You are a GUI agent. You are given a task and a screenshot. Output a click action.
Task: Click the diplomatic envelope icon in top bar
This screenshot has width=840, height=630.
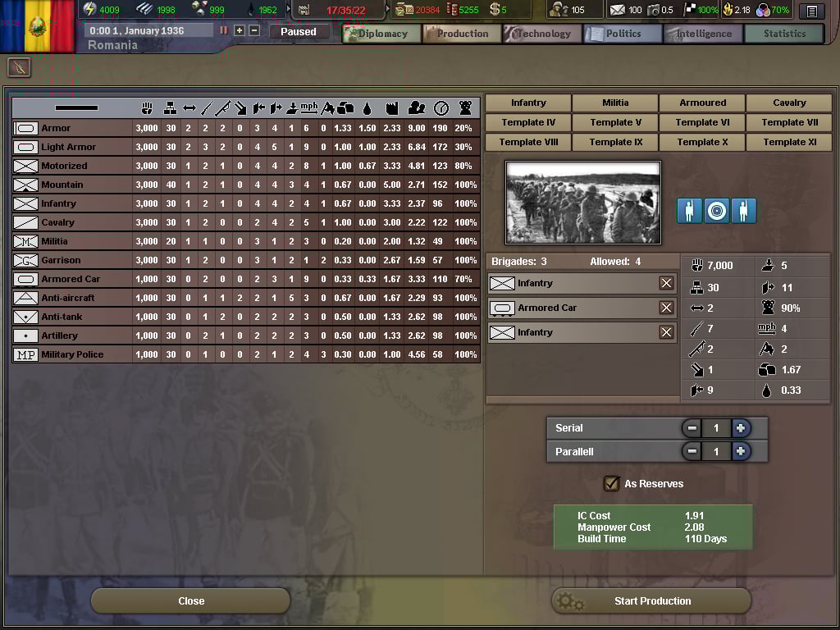click(x=618, y=10)
